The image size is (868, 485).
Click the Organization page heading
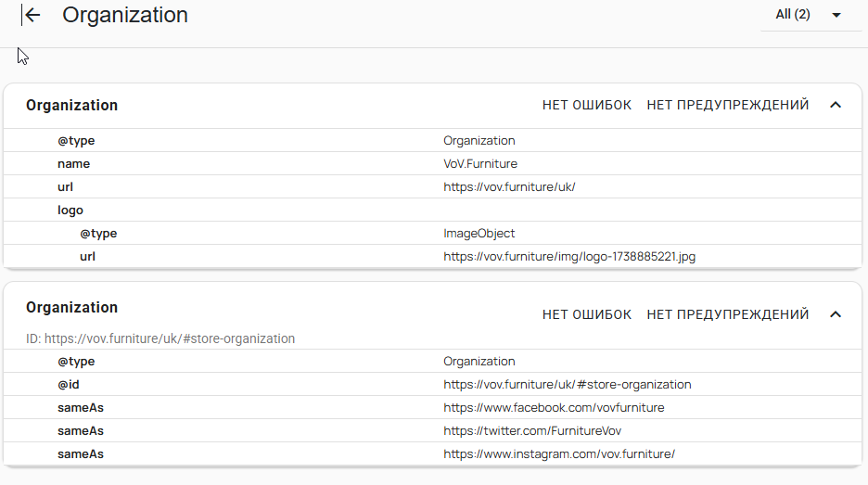click(125, 15)
